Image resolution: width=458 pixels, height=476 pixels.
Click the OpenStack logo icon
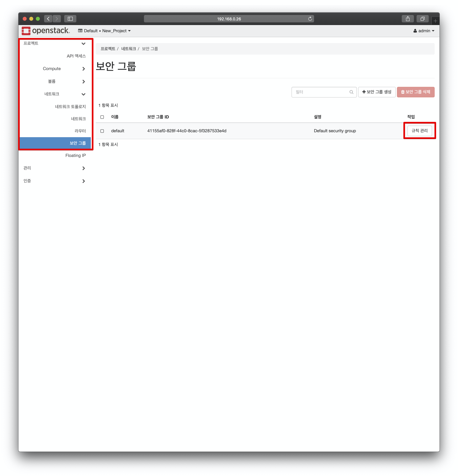point(26,31)
